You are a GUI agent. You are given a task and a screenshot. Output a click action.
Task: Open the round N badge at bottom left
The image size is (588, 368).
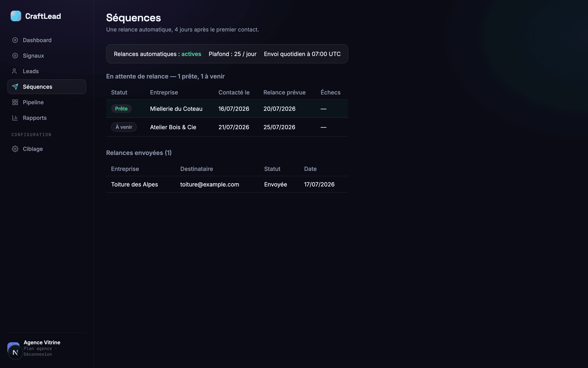point(15,352)
